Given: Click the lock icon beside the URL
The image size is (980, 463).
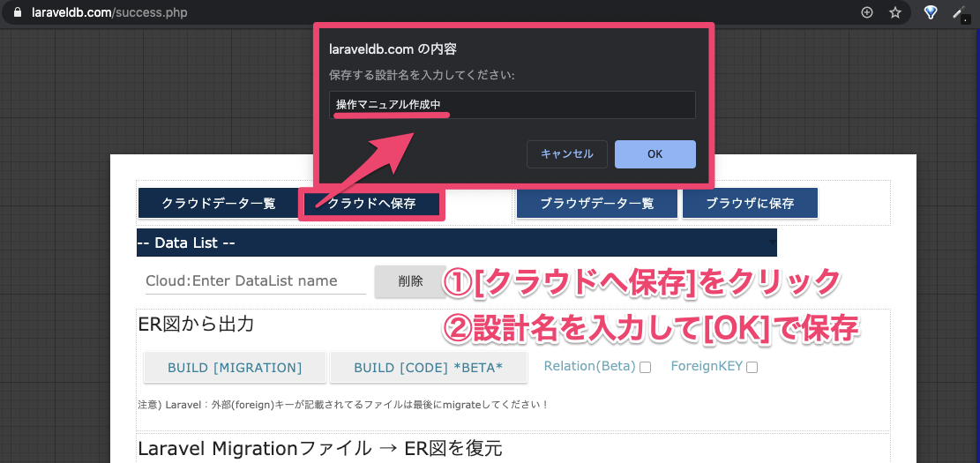Looking at the screenshot, I should tap(17, 12).
